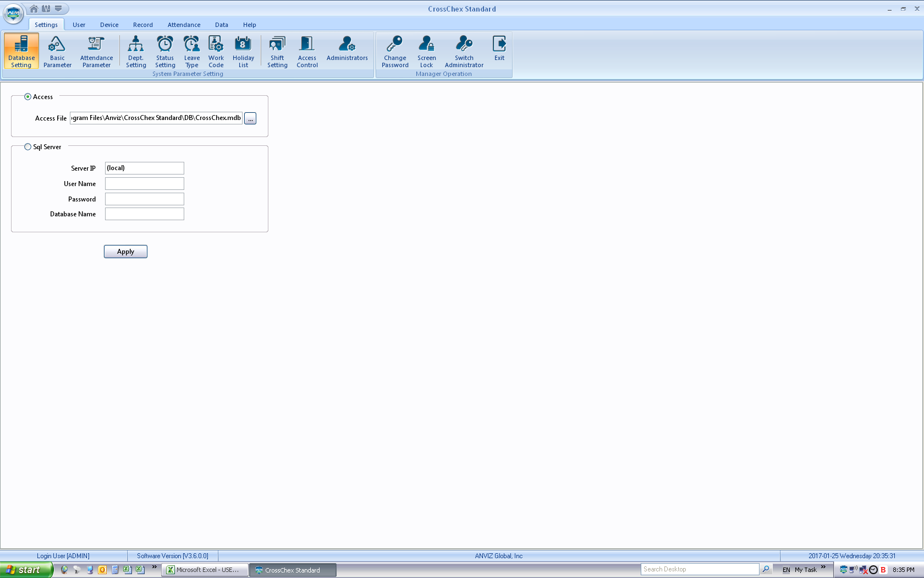This screenshot has height=578, width=924.
Task: Click the Server IP input field
Action: coord(145,168)
